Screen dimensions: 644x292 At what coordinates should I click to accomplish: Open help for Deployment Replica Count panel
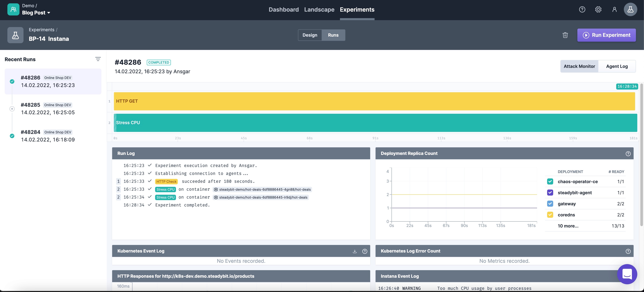coord(628,154)
